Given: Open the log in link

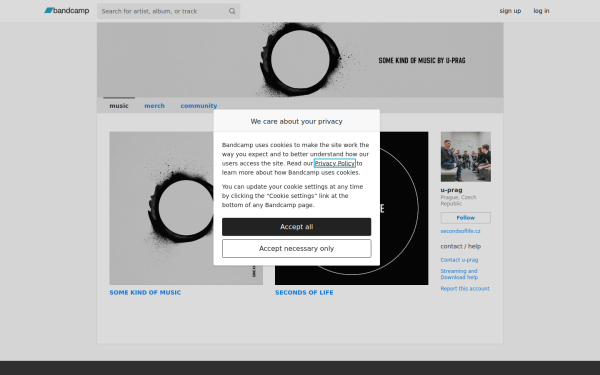Looking at the screenshot, I should coord(541,11).
